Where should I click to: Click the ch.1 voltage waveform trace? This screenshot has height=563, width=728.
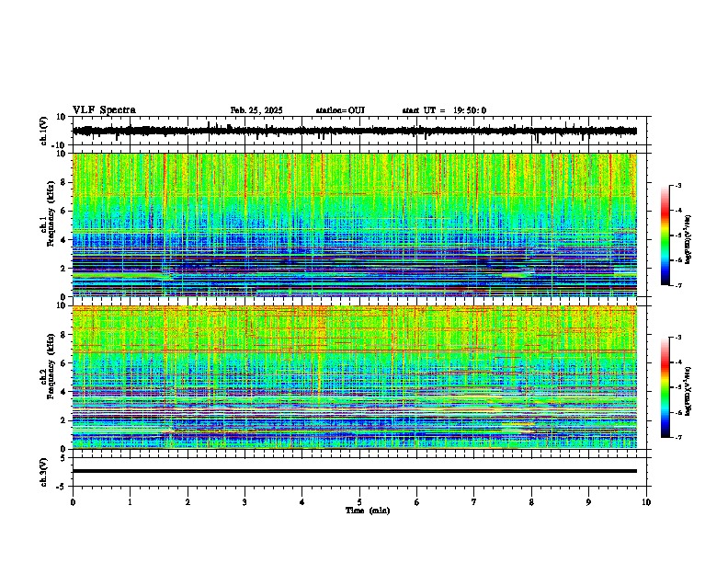pos(355,131)
